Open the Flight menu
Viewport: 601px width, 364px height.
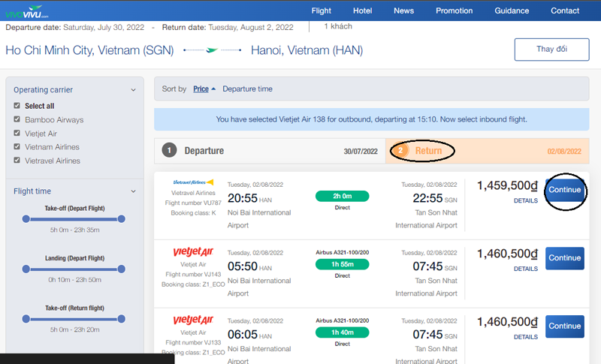(x=322, y=11)
